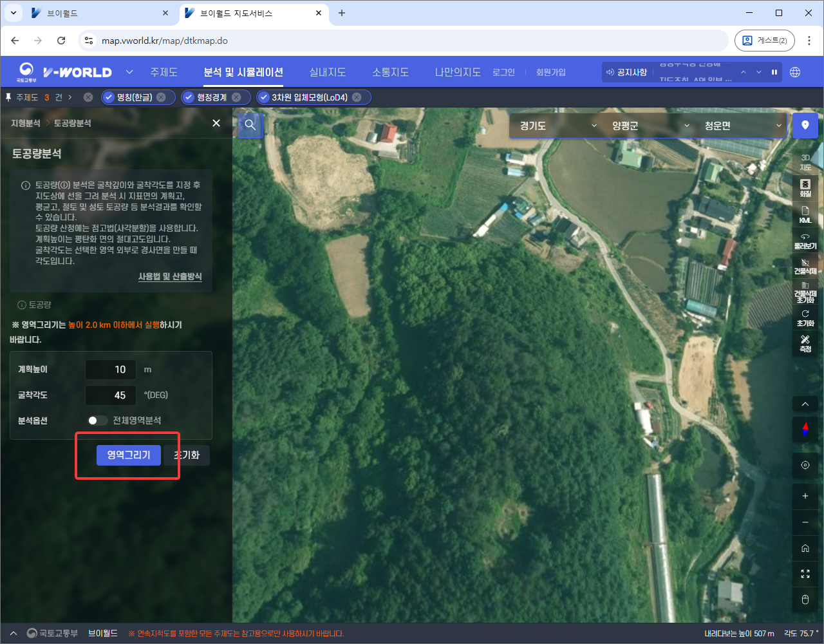Toggle the 전체영역분석 analysis option switch
Screen dimensions: 824x644
tap(97, 421)
